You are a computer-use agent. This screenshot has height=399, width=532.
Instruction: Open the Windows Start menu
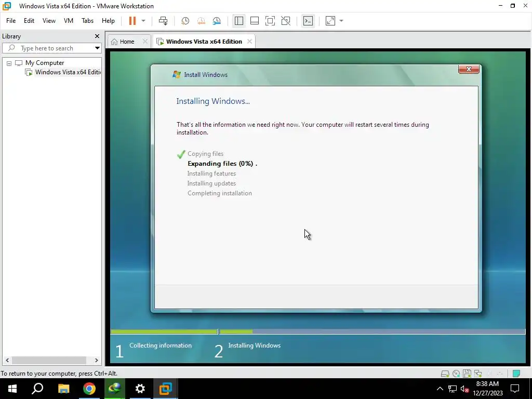12,389
